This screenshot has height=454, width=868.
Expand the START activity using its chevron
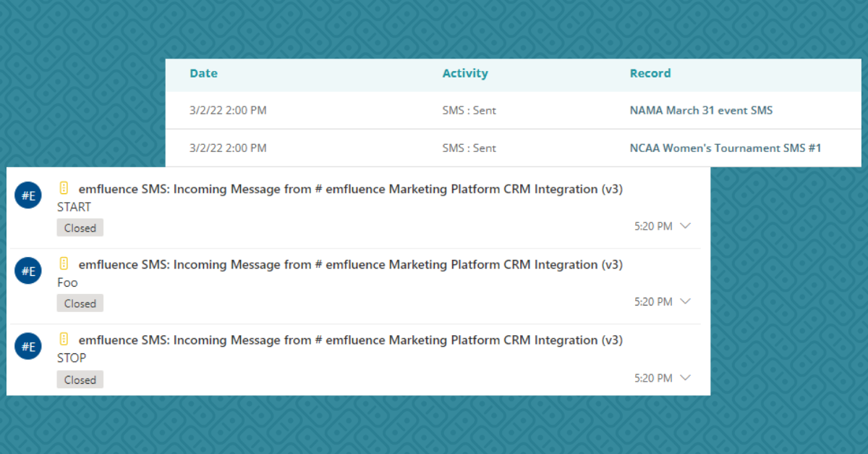[x=685, y=226]
